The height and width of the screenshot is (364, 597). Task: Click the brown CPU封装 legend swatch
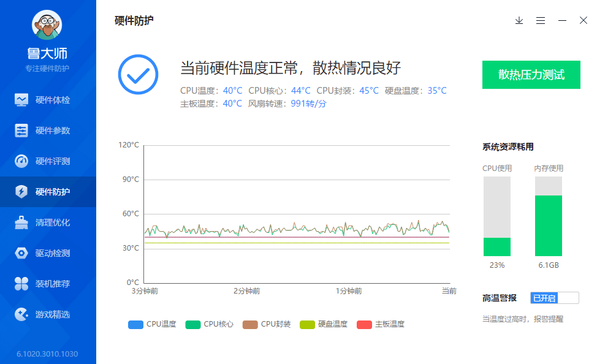pos(250,324)
